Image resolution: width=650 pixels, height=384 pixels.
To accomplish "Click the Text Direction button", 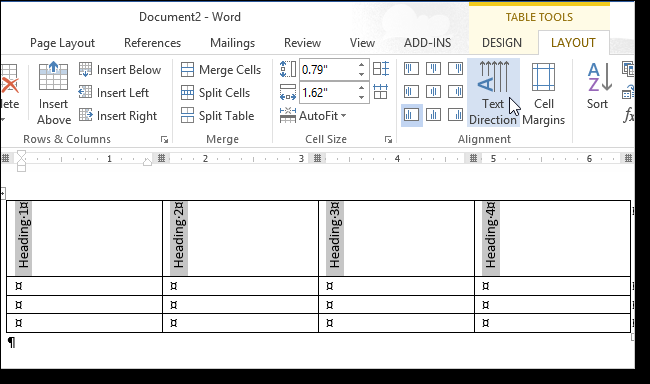I will pyautogui.click(x=493, y=92).
